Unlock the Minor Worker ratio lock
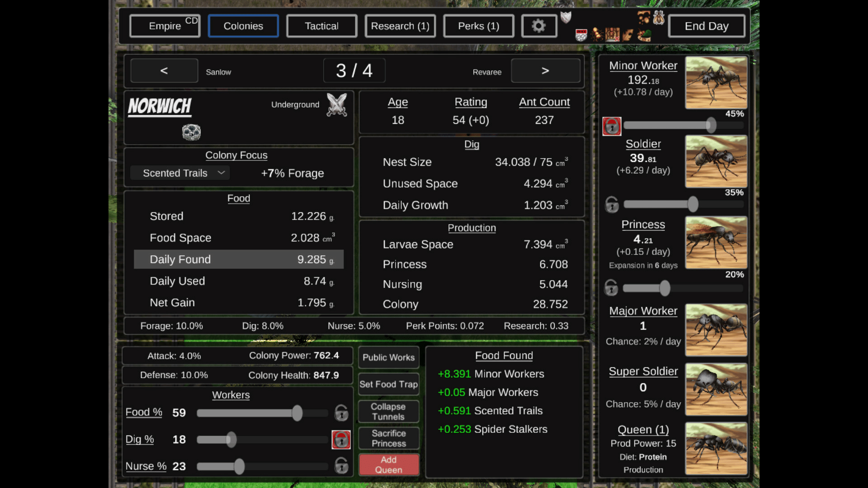 (x=612, y=126)
